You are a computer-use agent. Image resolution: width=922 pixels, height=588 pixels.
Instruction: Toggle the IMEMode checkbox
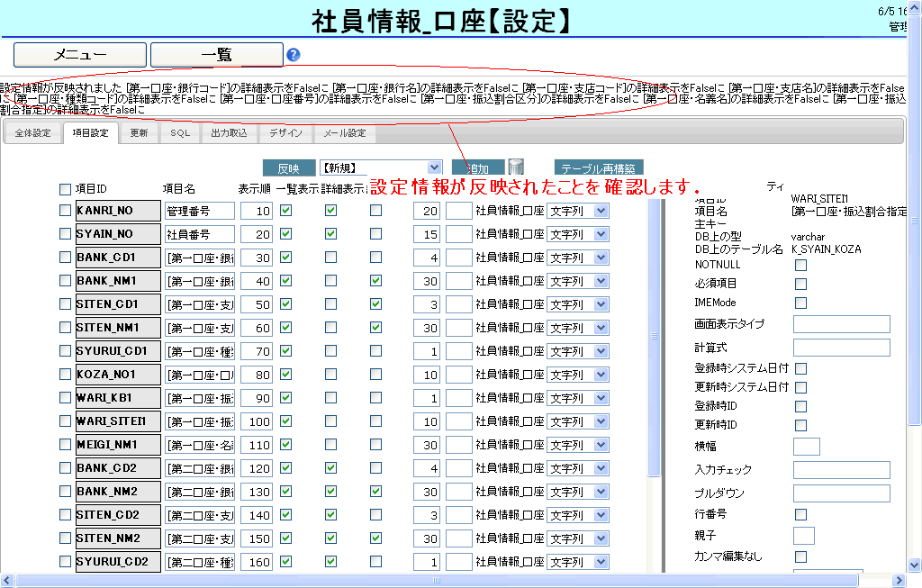(x=800, y=303)
